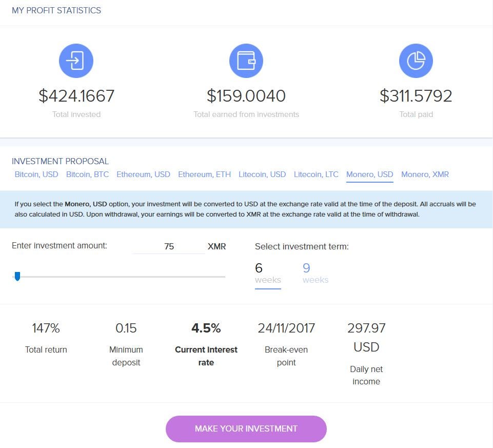493x448 pixels.
Task: Click the $424.1667 total invested amount
Action: pyautogui.click(x=76, y=96)
